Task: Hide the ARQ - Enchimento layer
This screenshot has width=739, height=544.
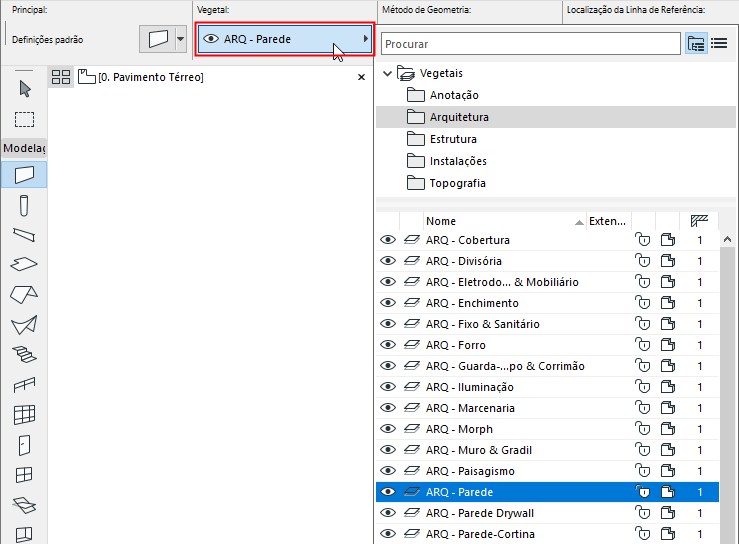Action: [x=388, y=303]
